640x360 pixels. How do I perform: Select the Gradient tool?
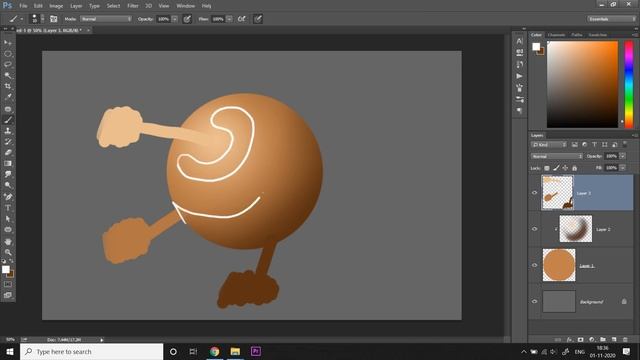pyautogui.click(x=8, y=164)
